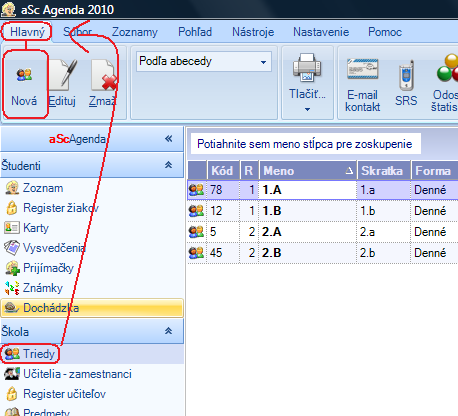Image resolution: width=458 pixels, height=416 pixels.
Task: Open the Nastavenie menu
Action: [321, 32]
